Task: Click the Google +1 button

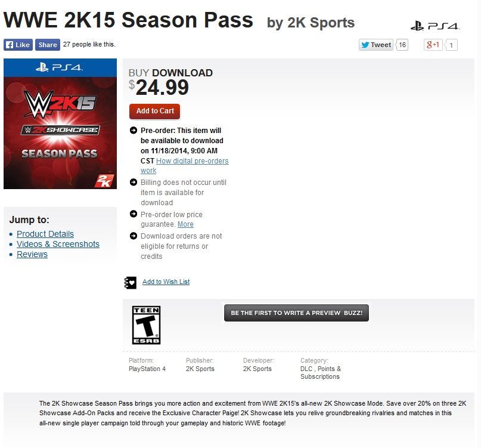Action: tap(433, 45)
